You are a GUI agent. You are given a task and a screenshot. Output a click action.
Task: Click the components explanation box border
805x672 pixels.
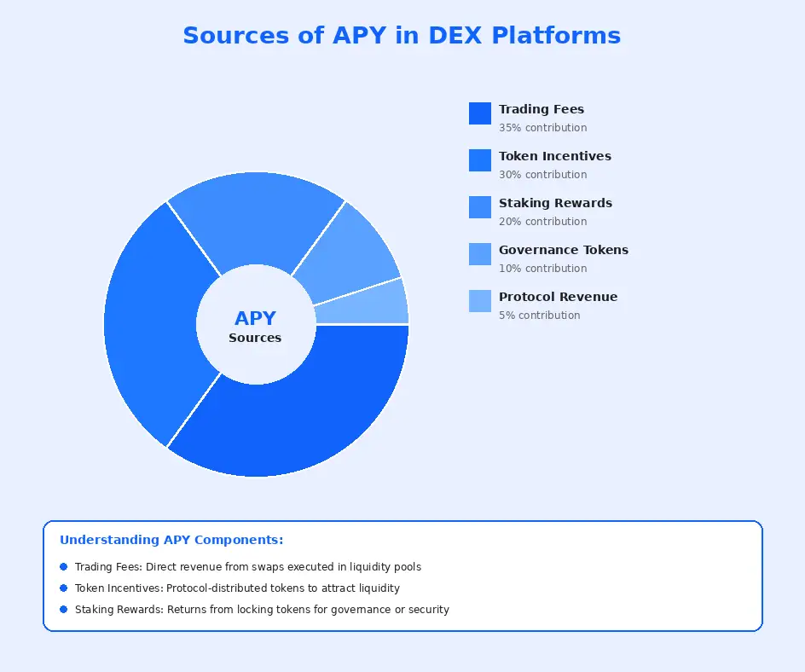click(402, 521)
